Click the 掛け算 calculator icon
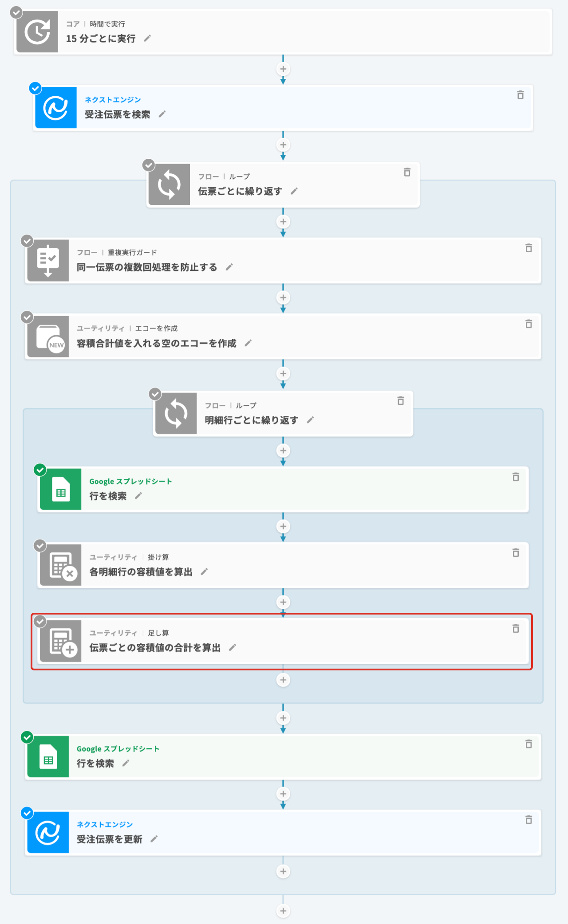This screenshot has height=924, width=568. 61,565
